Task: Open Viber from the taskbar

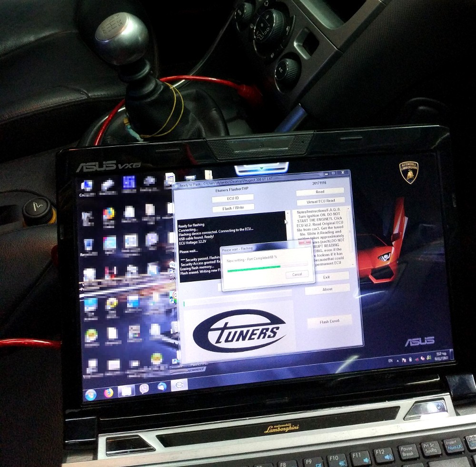Action: tap(144, 389)
